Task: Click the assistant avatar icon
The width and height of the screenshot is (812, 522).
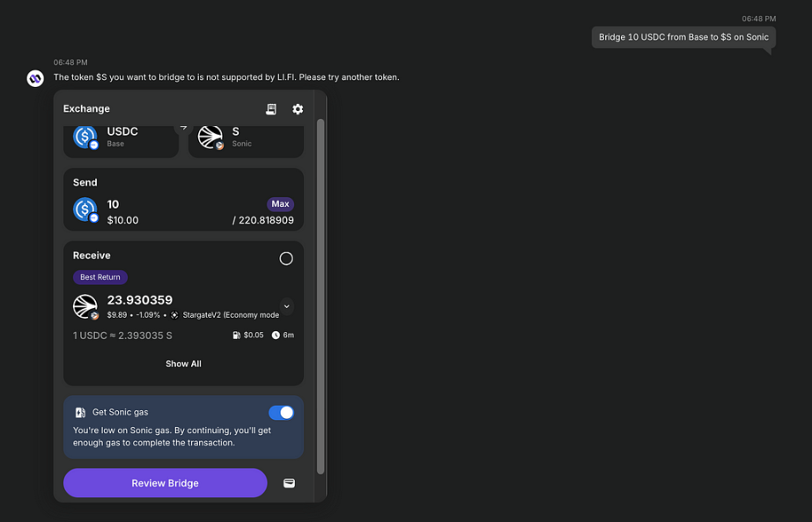Action: 35,78
